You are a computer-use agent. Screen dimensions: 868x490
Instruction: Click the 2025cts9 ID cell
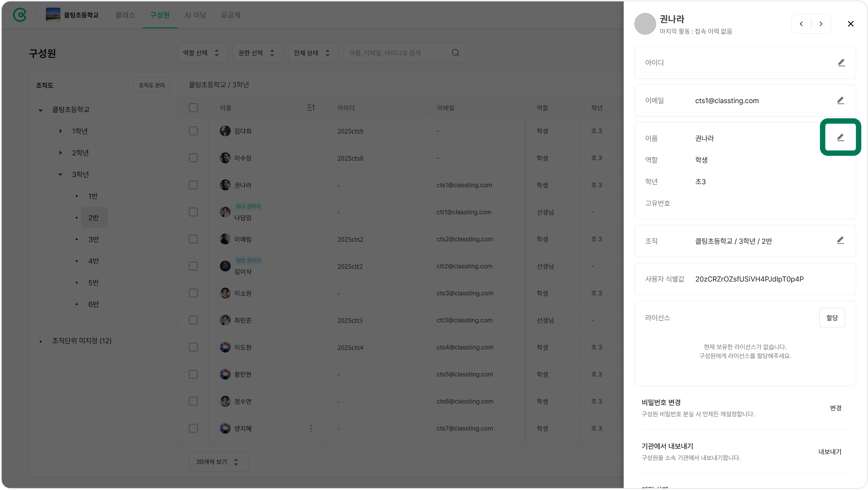(x=350, y=131)
